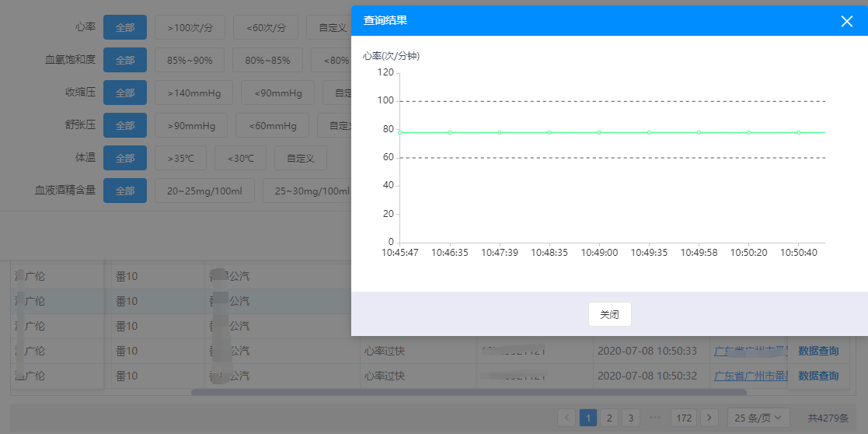Jump to page 172 in pagination
Viewport: 868px width, 434px height.
pos(684,418)
